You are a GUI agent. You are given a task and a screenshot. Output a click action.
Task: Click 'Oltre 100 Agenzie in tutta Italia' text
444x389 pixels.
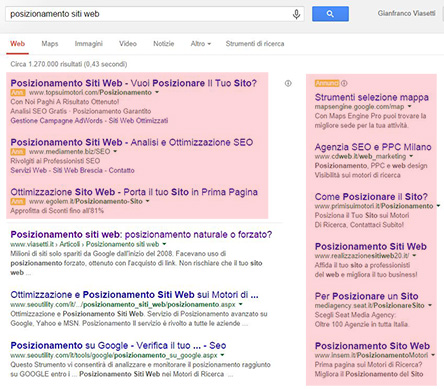coord(362,324)
